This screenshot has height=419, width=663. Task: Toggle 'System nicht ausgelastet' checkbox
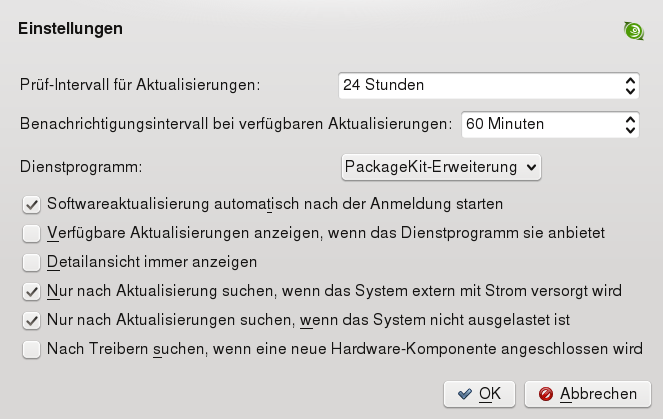click(x=31, y=321)
